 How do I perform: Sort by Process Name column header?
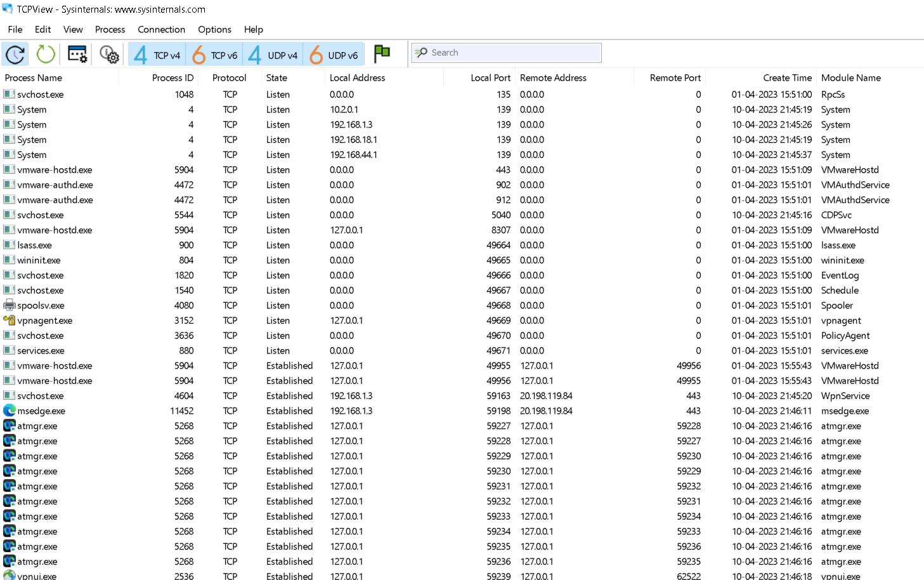[x=34, y=77]
